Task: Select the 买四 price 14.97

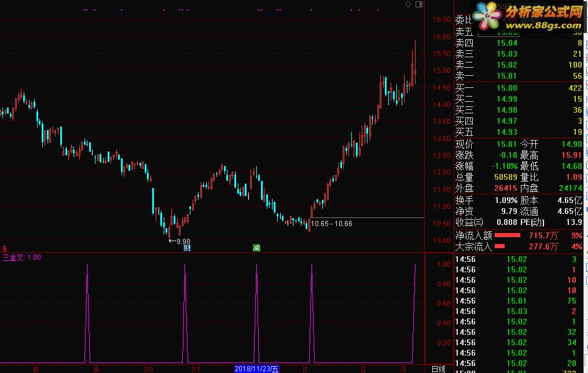Action: click(x=507, y=121)
